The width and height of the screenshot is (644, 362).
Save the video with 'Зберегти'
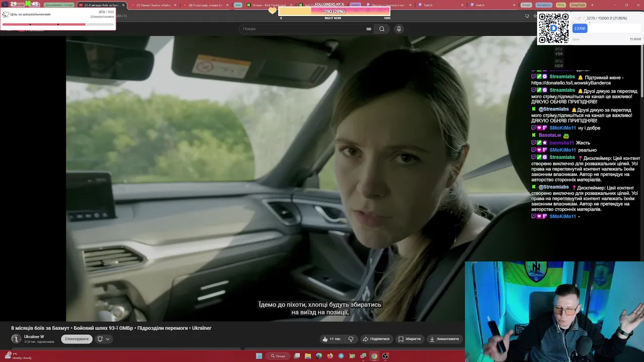click(409, 339)
